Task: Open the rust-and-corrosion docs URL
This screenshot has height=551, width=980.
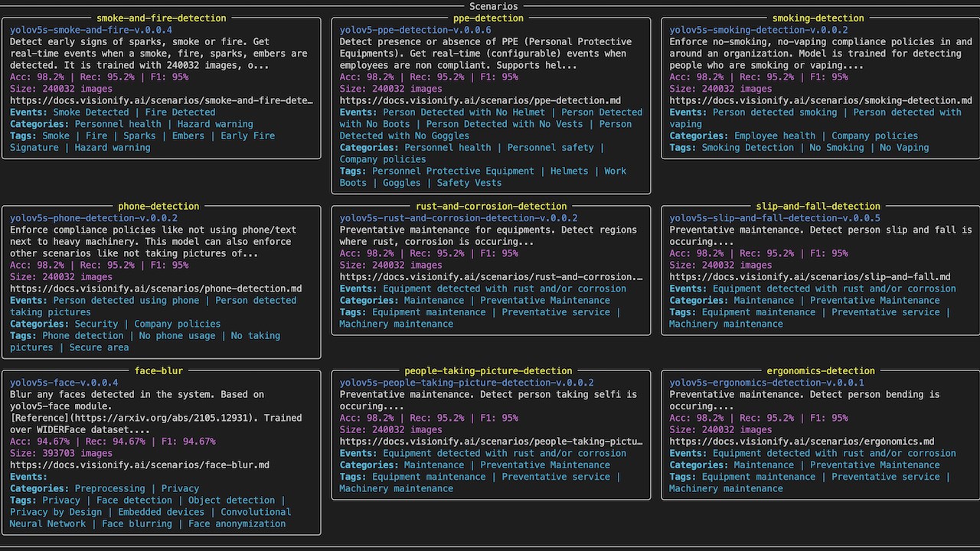Action: click(x=492, y=277)
